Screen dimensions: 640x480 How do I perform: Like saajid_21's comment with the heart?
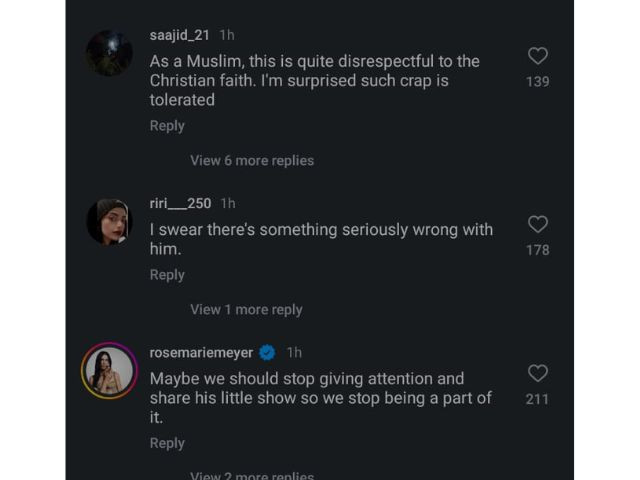537,56
